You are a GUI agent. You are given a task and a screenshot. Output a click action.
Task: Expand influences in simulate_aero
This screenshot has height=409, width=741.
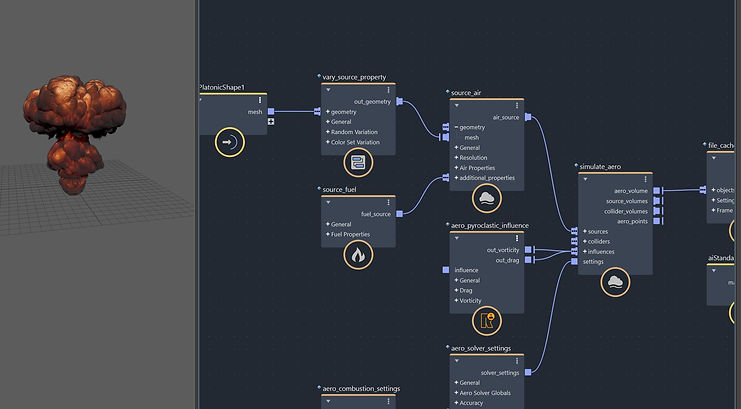(x=585, y=252)
